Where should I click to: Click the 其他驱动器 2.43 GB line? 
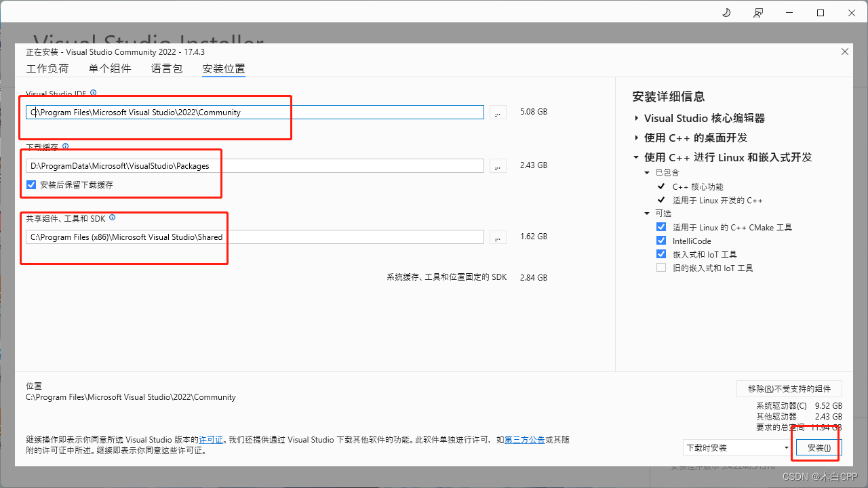(800, 416)
